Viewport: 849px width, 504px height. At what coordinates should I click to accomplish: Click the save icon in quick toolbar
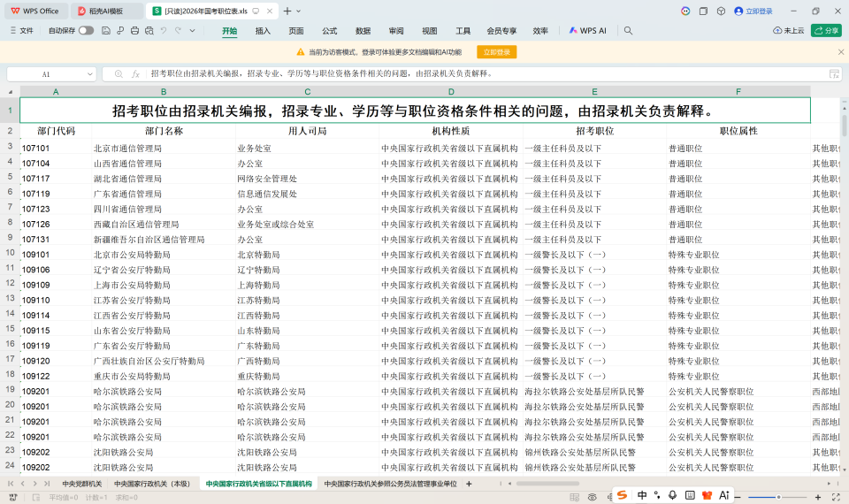pyautogui.click(x=106, y=30)
